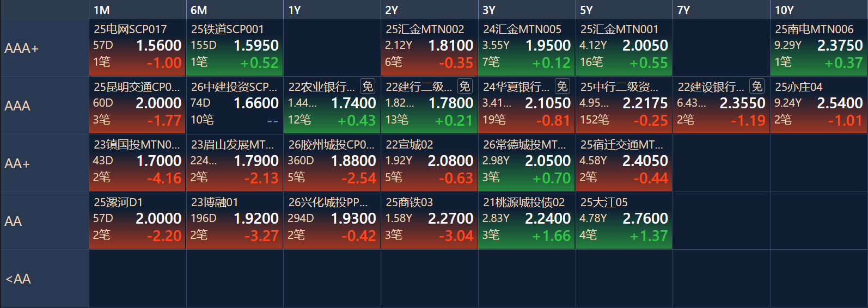
Task: Open the 22建设银行 bond cell
Action: [x=722, y=105]
